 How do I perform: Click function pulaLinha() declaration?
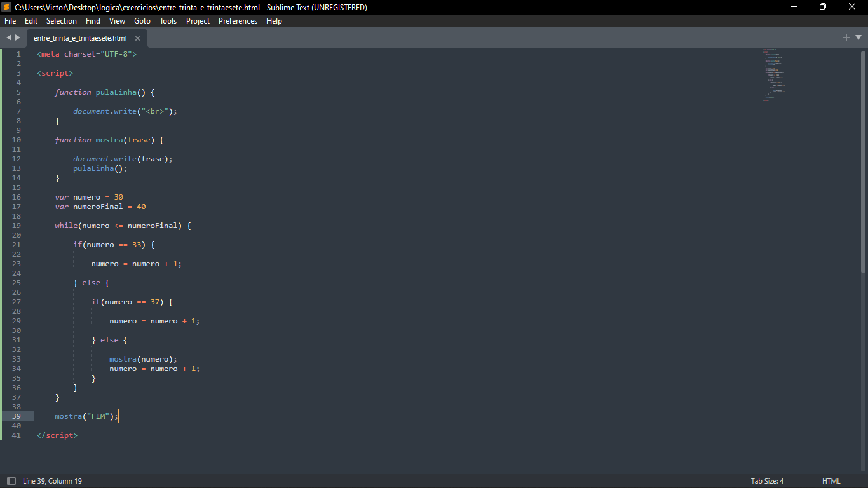[105, 92]
